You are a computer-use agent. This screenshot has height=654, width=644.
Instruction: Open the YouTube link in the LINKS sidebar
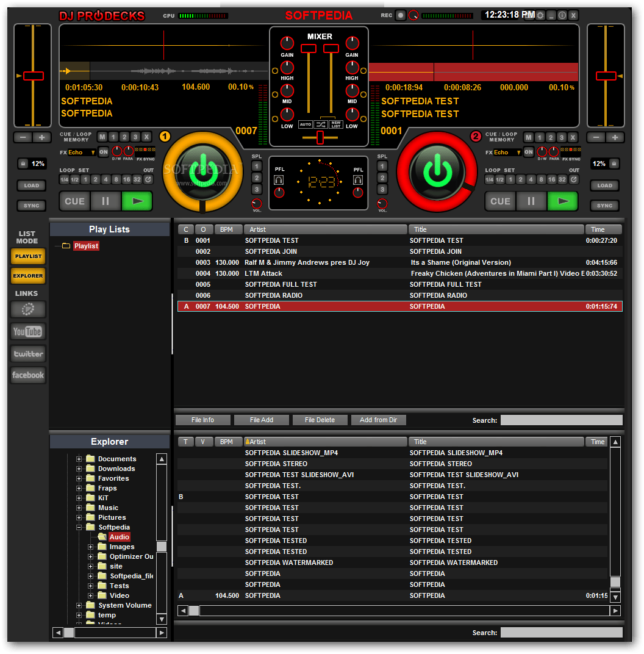(27, 331)
